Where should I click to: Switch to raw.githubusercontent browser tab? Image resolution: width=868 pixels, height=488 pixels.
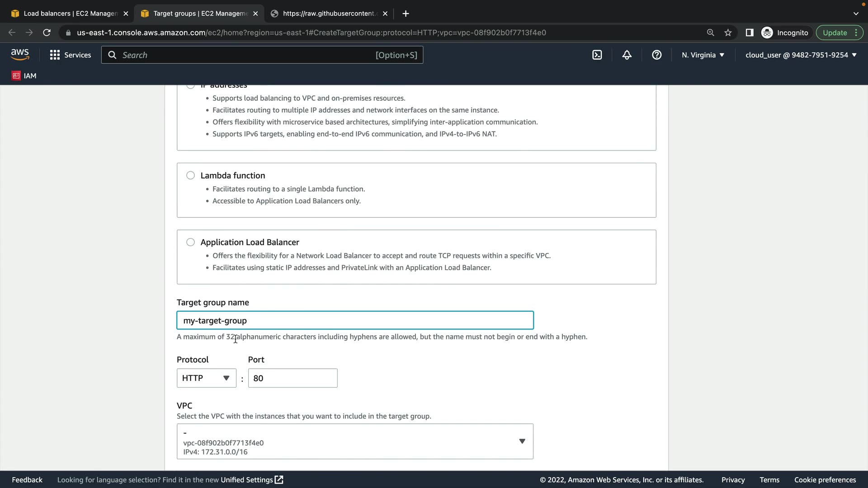coord(328,14)
